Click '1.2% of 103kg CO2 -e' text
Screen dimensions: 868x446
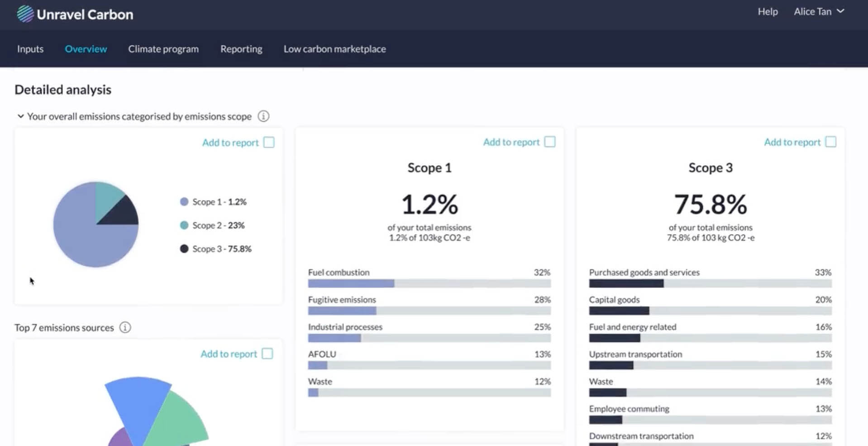pyautogui.click(x=429, y=238)
